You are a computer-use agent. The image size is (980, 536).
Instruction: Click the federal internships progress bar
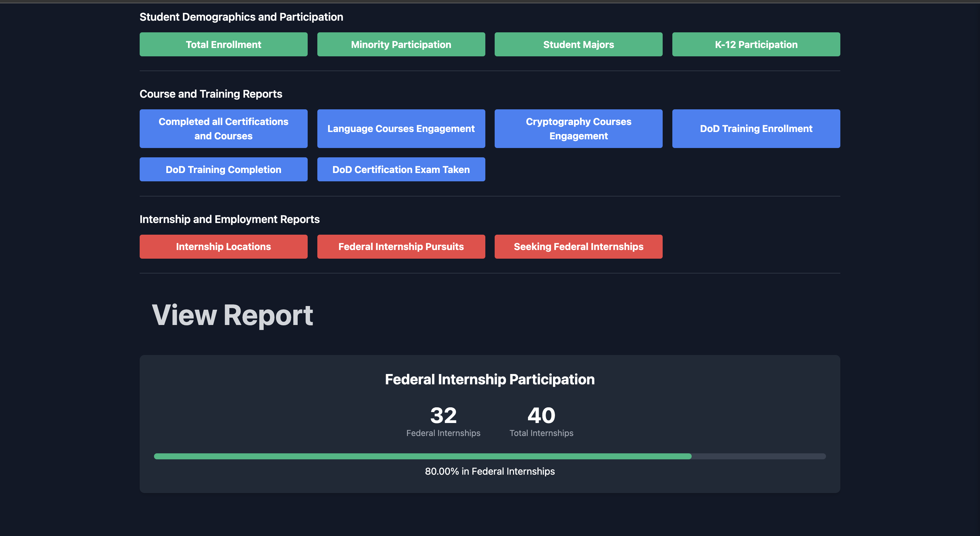pos(490,456)
